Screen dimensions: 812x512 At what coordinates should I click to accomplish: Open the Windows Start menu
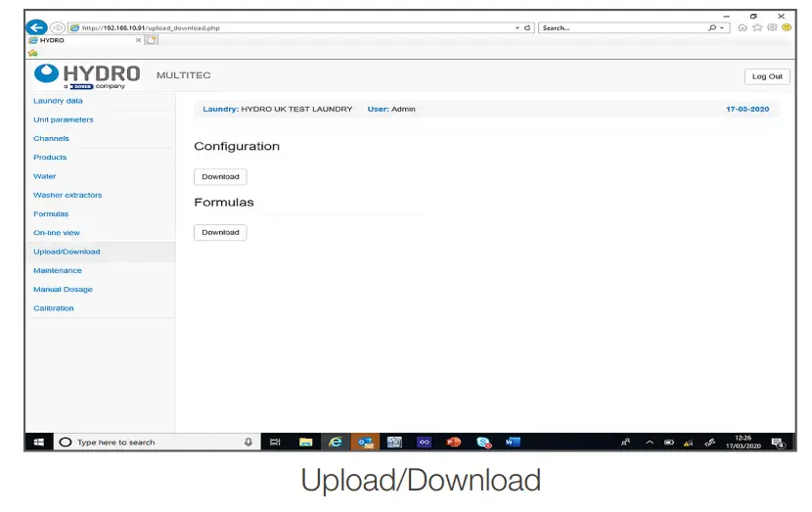[x=39, y=442]
